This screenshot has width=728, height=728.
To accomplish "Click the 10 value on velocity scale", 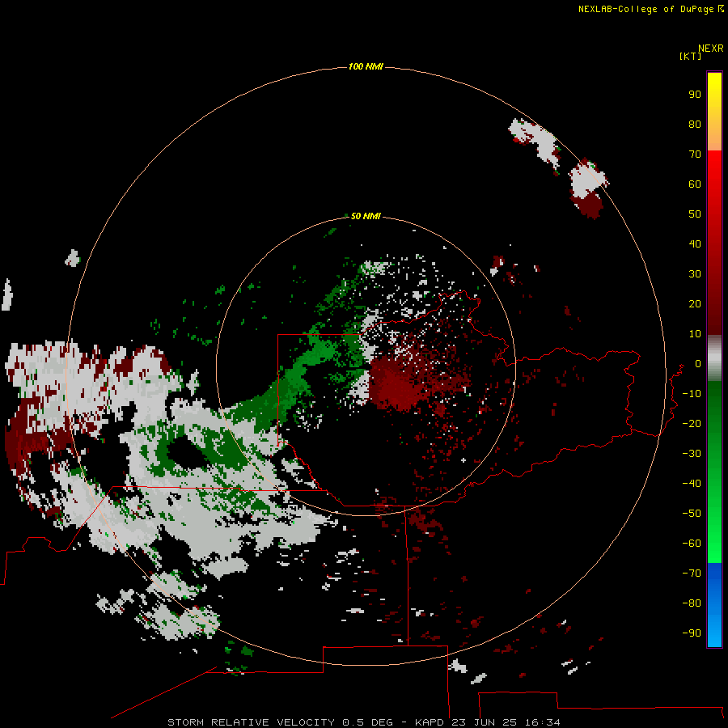I will (695, 334).
